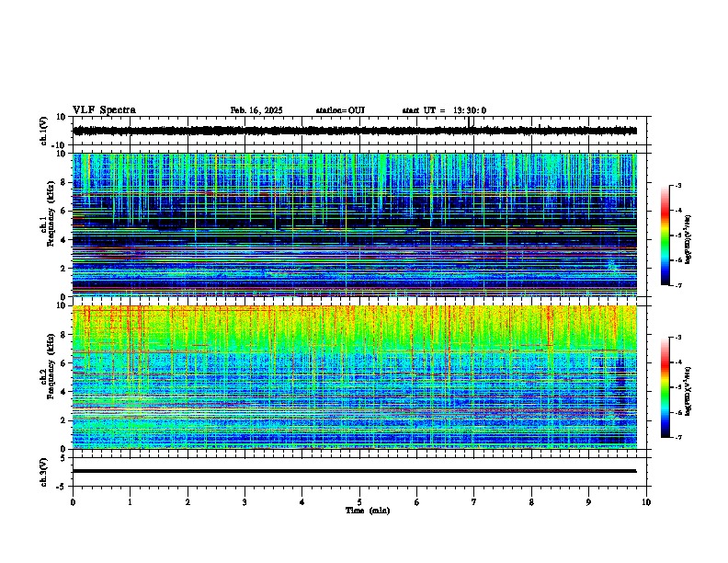728x563 pixels.
Task: Click time axis tick label "1"
Action: click(130, 502)
